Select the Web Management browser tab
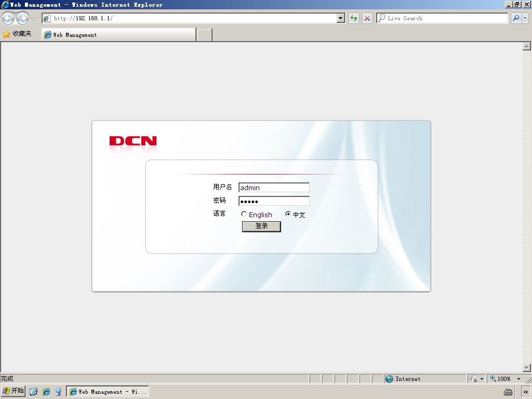The image size is (532, 399). [119, 35]
